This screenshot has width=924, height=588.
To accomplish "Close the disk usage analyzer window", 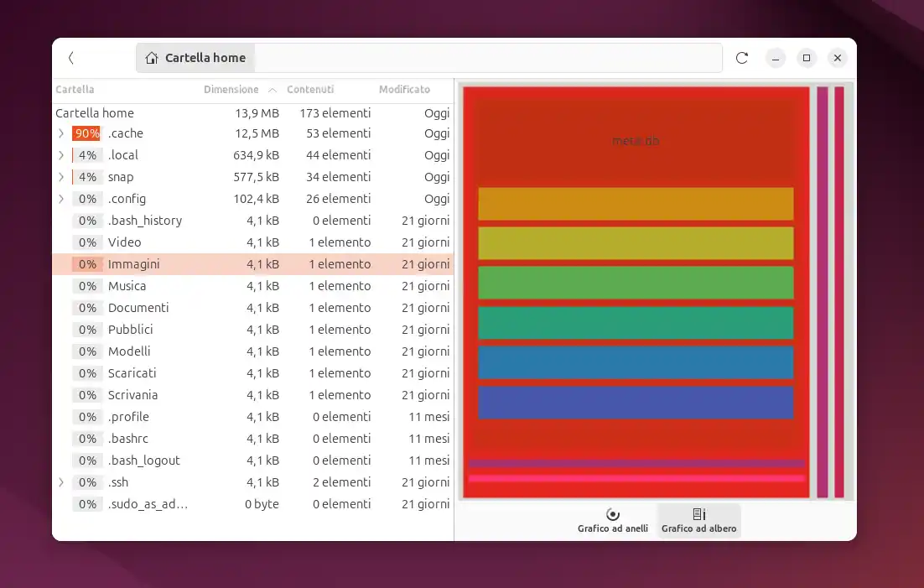I will click(x=838, y=58).
